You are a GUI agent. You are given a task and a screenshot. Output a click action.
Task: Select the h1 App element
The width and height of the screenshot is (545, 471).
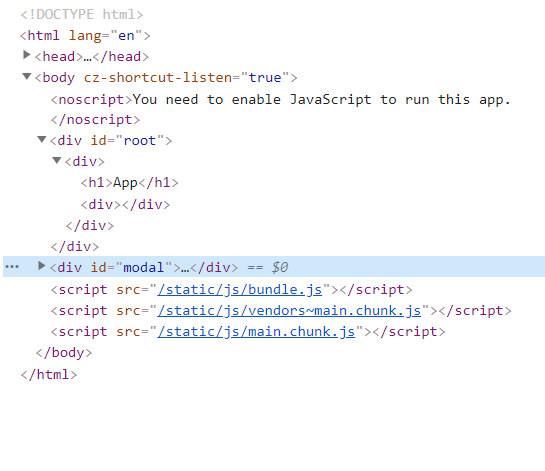[130, 183]
